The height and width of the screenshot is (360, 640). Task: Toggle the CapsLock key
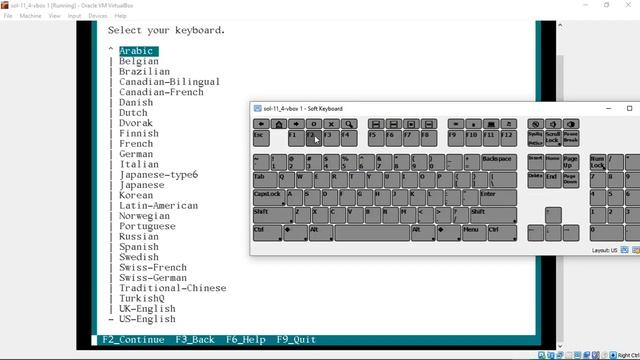point(269,198)
